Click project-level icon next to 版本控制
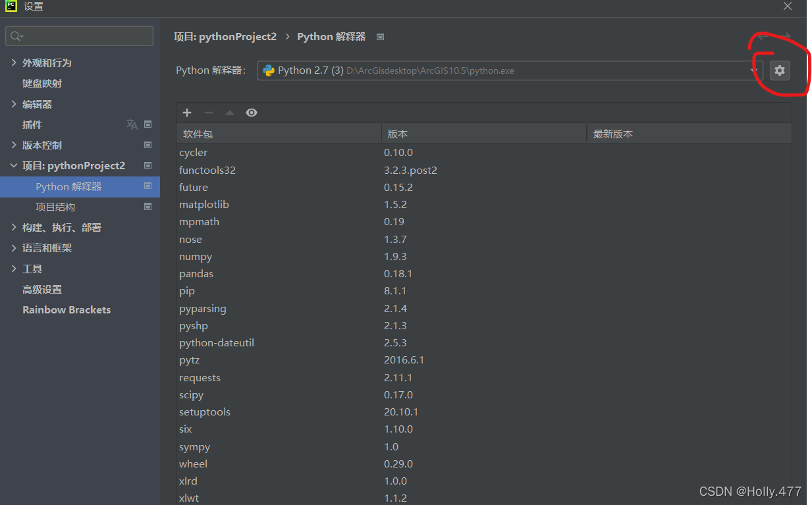Image resolution: width=812 pixels, height=505 pixels. [148, 145]
